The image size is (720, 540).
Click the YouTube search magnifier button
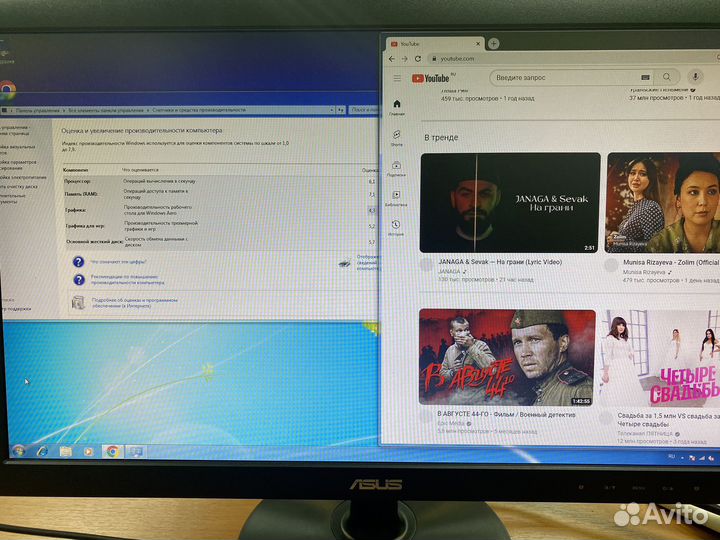coord(667,77)
